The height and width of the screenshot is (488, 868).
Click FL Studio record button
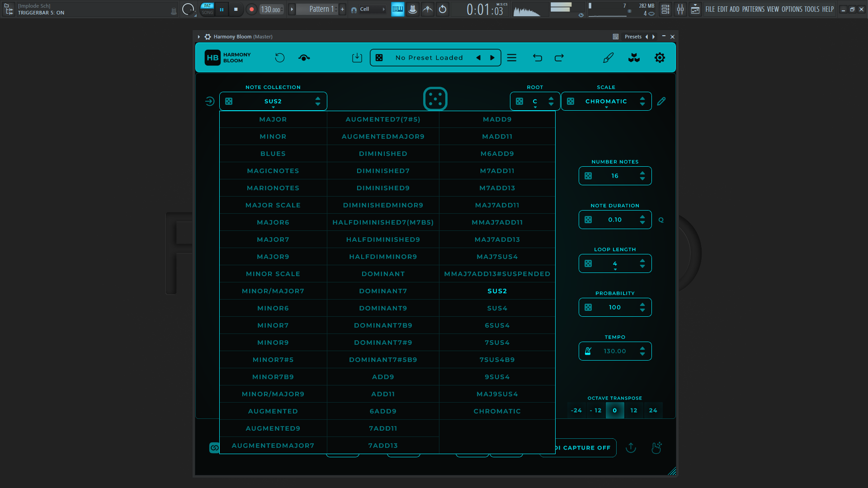(251, 9)
